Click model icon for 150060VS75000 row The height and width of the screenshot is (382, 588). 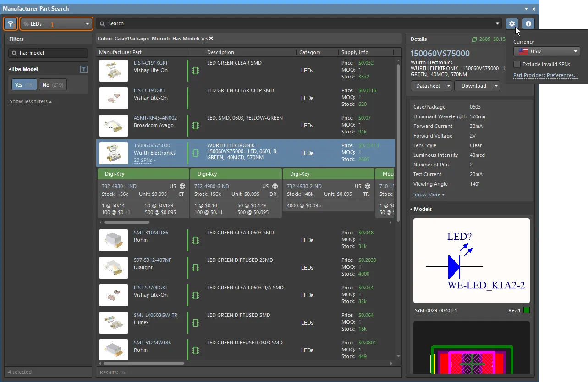(195, 153)
